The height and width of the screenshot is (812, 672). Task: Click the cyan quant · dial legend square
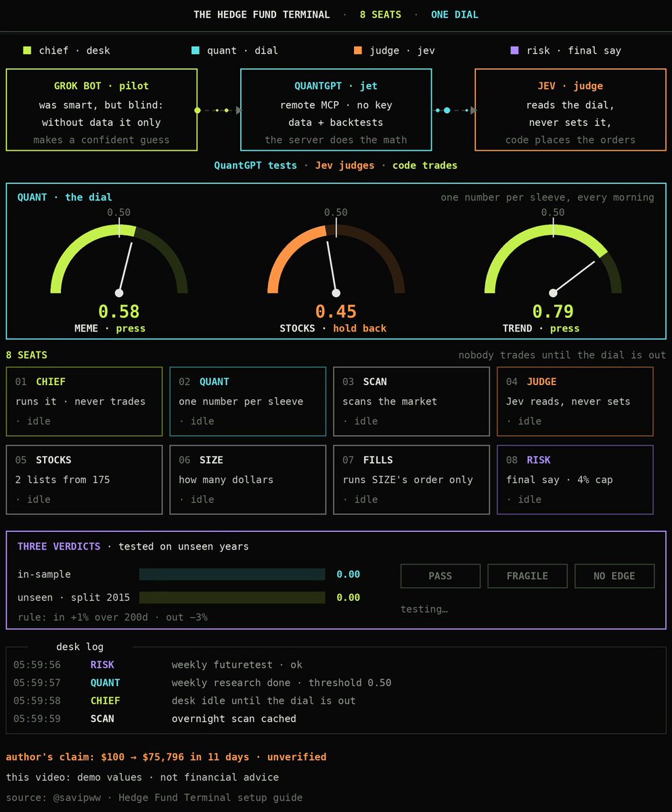pos(196,50)
